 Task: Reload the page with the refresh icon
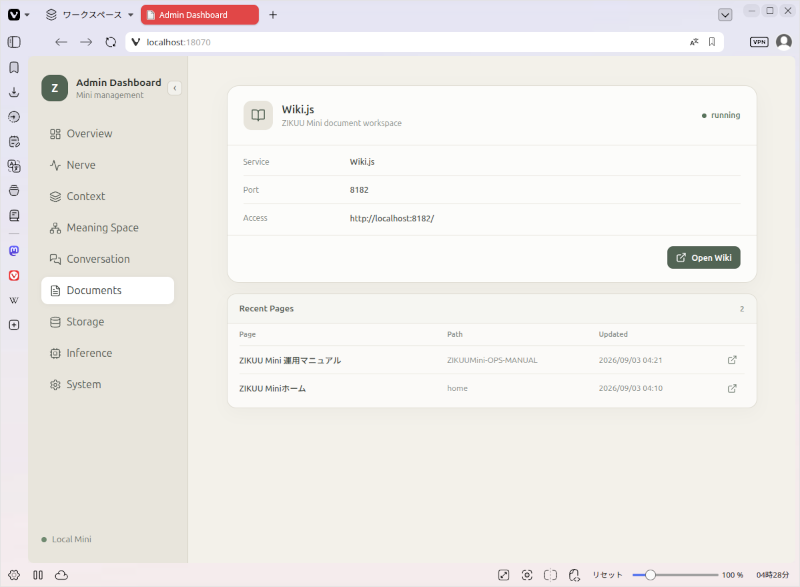[111, 42]
